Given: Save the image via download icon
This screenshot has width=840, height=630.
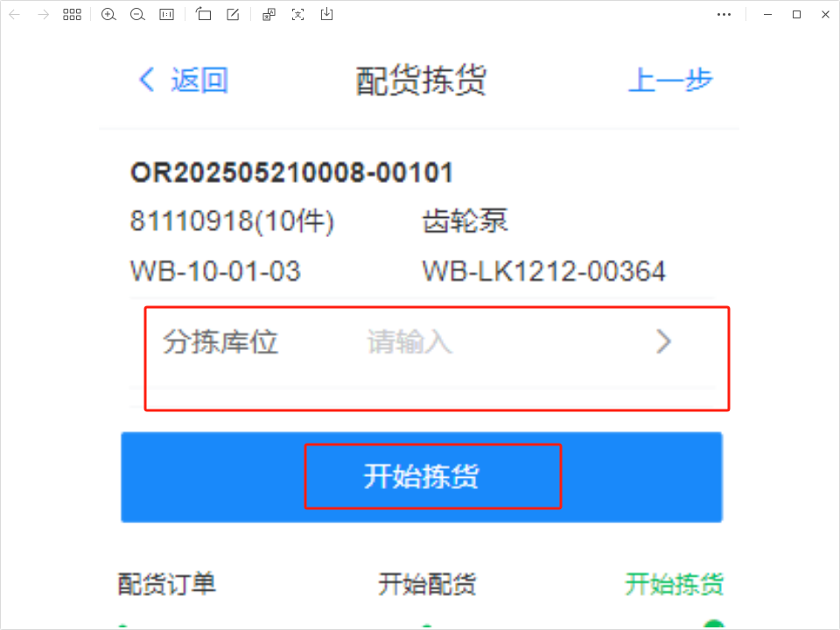Looking at the screenshot, I should (326, 15).
